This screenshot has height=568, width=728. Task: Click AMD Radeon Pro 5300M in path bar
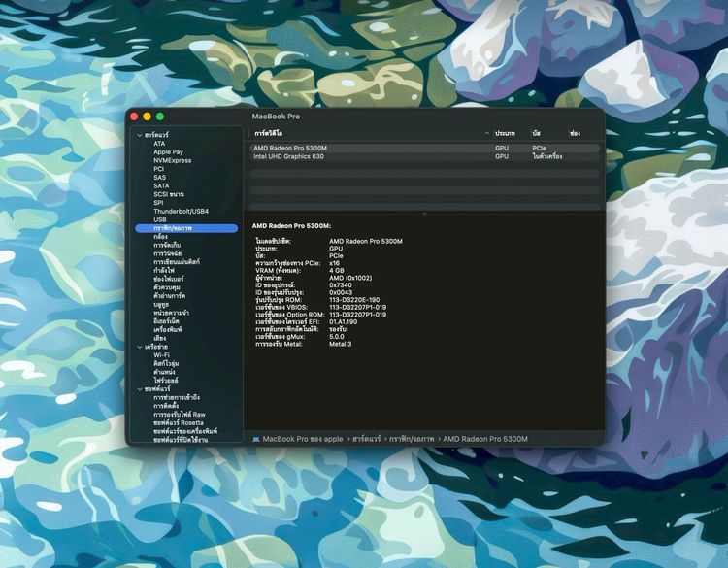pyautogui.click(x=485, y=439)
